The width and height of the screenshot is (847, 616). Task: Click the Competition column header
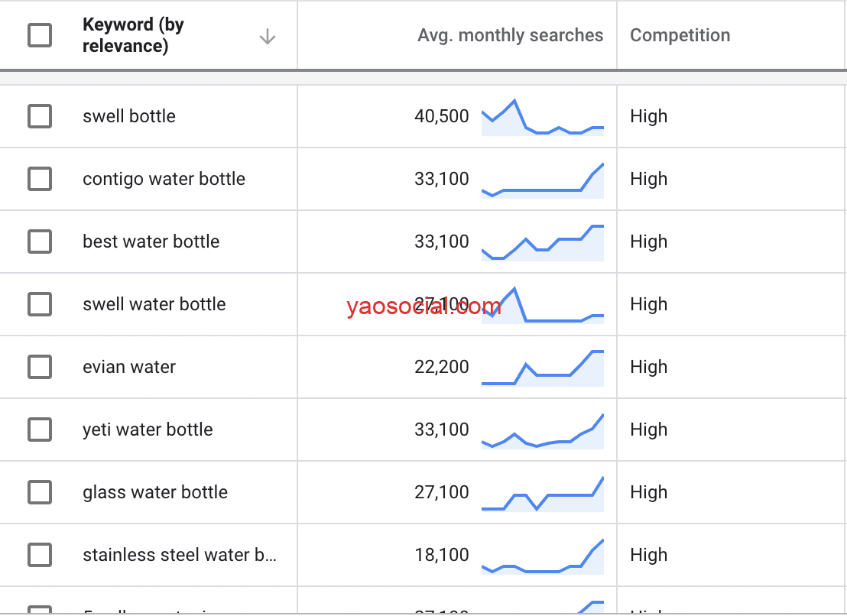[x=680, y=35]
